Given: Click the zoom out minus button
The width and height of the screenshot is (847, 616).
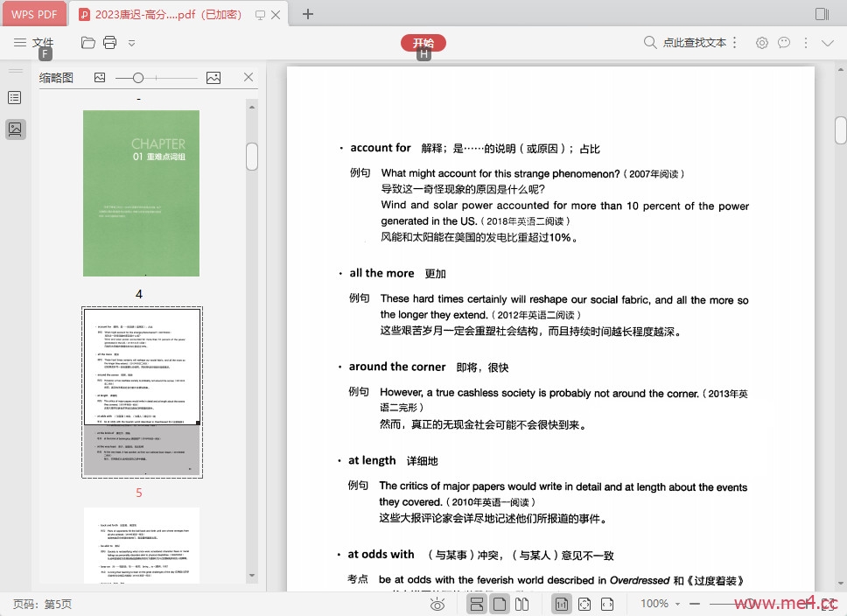Looking at the screenshot, I should tap(695, 604).
